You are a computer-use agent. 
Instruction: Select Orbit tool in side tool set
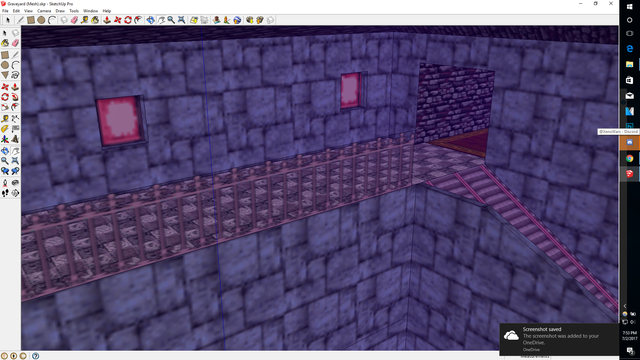click(5, 151)
